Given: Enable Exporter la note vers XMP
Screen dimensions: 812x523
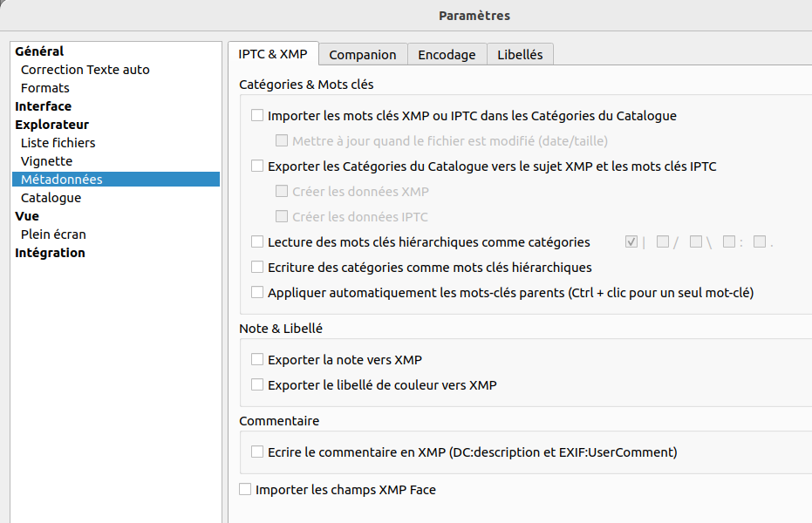Looking at the screenshot, I should point(257,359).
